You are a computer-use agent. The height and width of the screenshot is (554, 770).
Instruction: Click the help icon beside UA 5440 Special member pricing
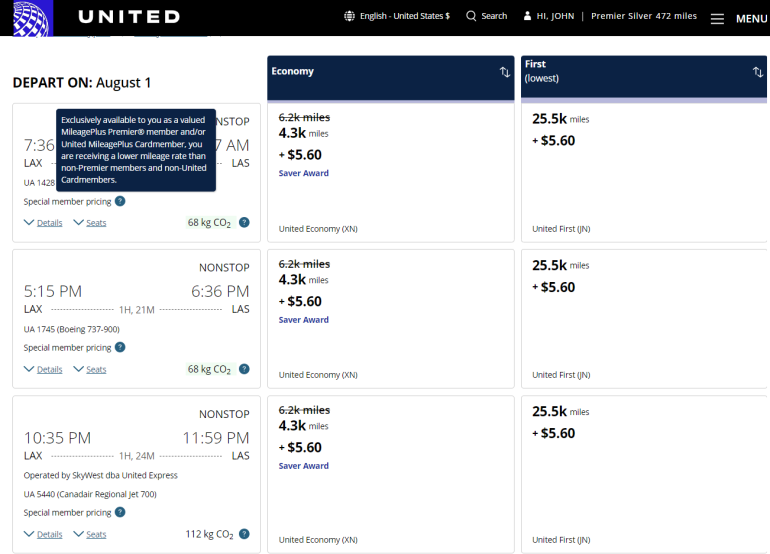click(x=120, y=513)
